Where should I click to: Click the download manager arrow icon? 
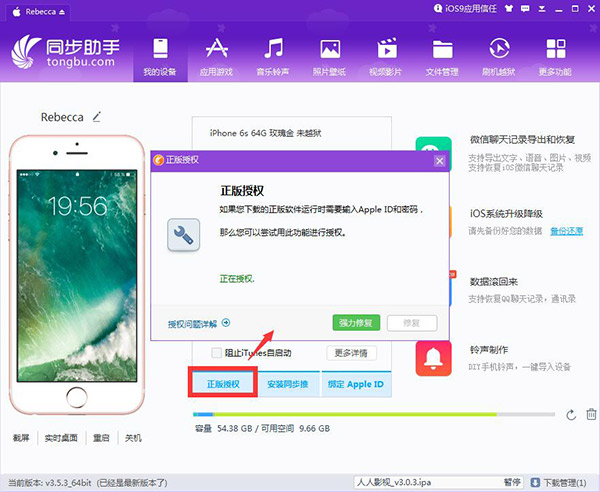pos(535,482)
